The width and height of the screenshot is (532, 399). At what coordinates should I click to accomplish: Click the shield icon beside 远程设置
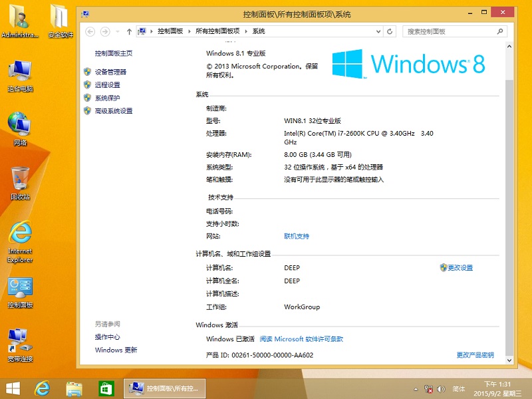[x=88, y=84]
